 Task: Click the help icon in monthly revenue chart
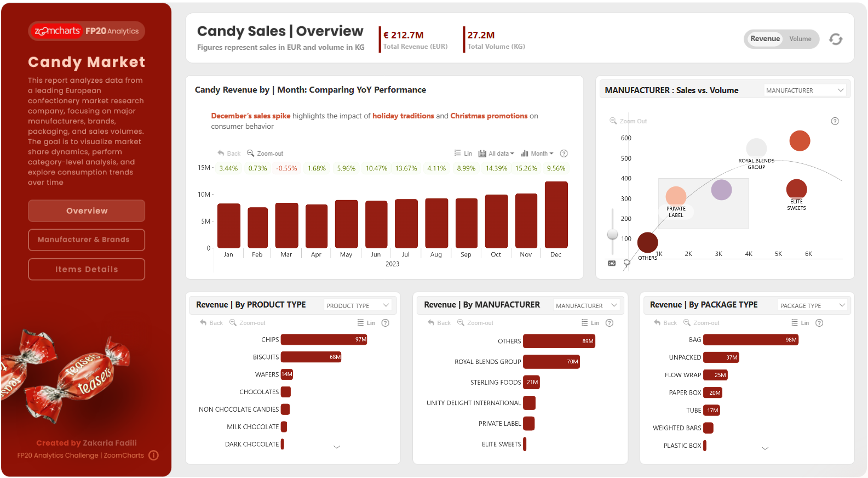[564, 153]
